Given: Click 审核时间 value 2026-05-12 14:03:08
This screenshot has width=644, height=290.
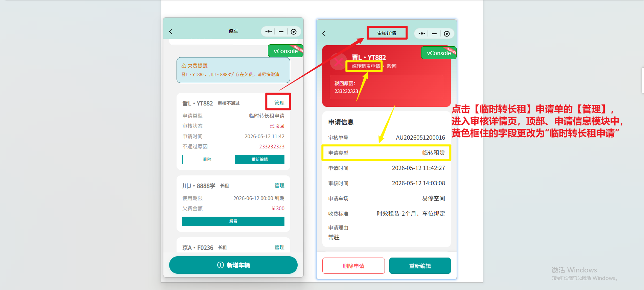Looking at the screenshot, I should tap(418, 183).
